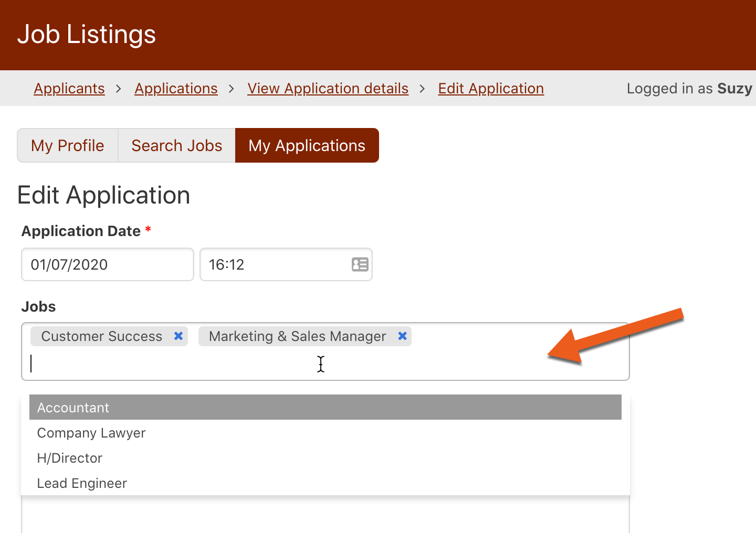Screen dimensions: 756x533
Task: Click into the Jobs search input
Action: pos(210,364)
